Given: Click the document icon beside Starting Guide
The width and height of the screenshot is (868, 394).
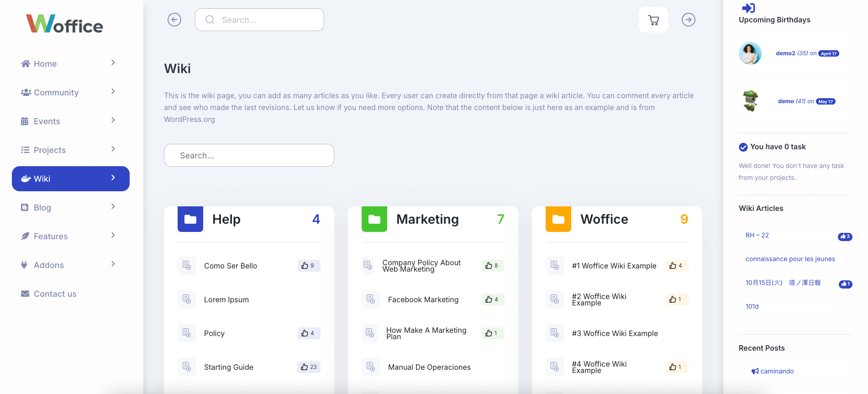Looking at the screenshot, I should pos(187,367).
